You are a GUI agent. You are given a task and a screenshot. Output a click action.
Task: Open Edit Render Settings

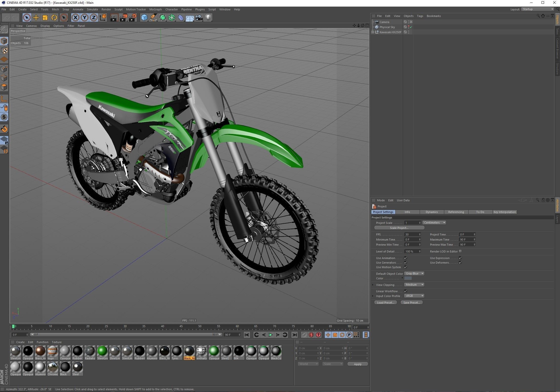(133, 17)
